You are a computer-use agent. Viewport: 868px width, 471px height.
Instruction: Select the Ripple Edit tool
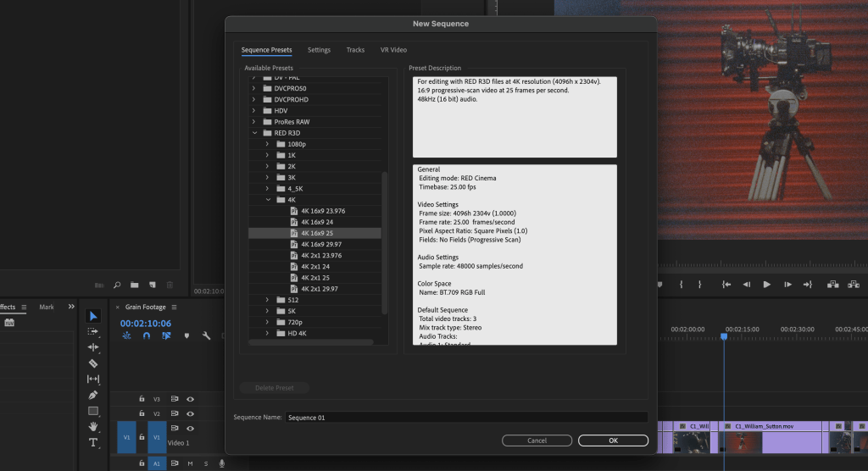coord(93,347)
